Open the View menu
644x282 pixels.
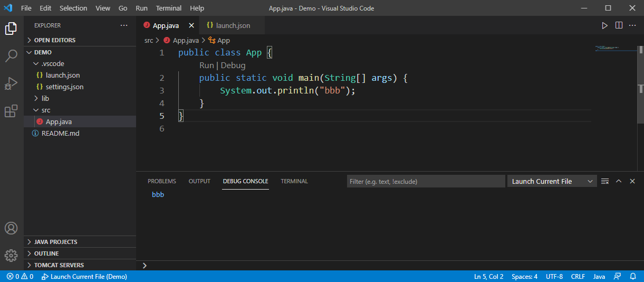point(103,8)
